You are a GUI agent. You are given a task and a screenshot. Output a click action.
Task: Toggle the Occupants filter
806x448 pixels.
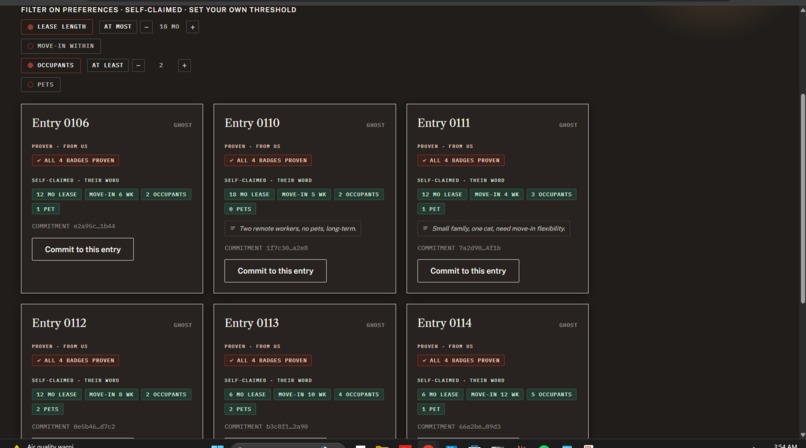coord(50,65)
